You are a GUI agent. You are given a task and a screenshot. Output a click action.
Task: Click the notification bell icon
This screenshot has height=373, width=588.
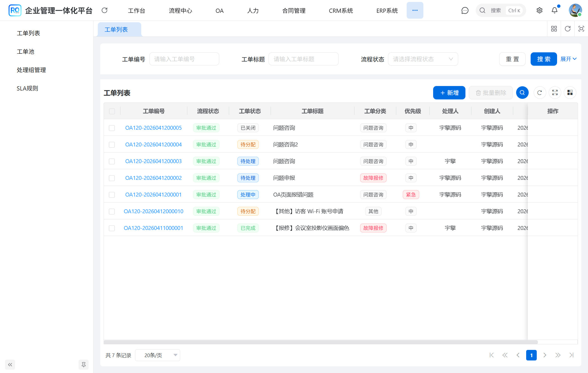554,11
